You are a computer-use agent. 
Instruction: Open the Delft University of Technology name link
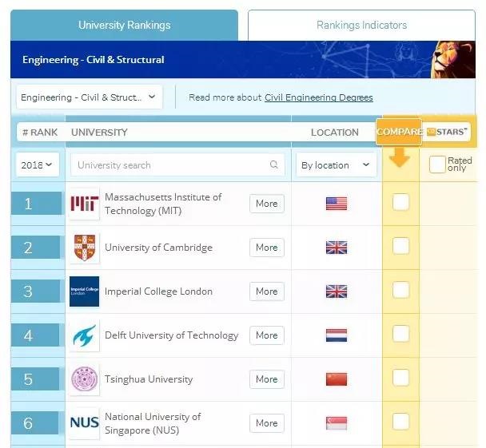pyautogui.click(x=171, y=335)
